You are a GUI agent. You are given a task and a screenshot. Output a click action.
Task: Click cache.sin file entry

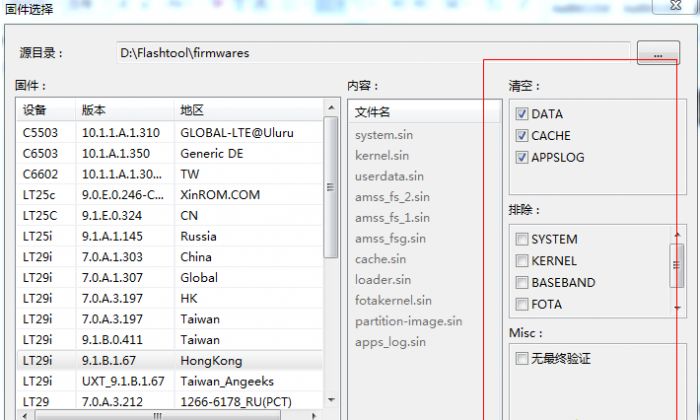381,259
